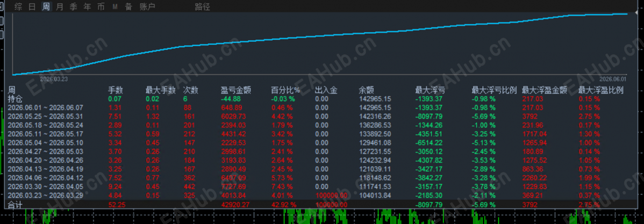The height and width of the screenshot is (224, 644).
Task: Click the profit cell 7727.69
Action: (234, 187)
